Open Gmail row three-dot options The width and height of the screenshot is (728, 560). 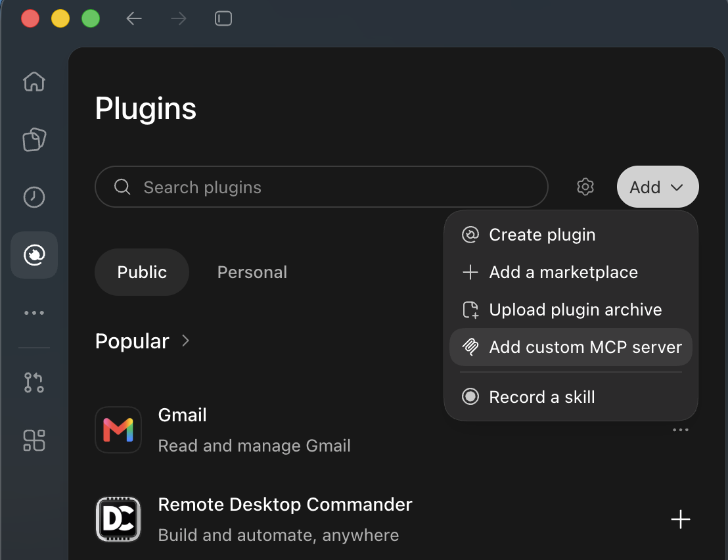pos(680,430)
